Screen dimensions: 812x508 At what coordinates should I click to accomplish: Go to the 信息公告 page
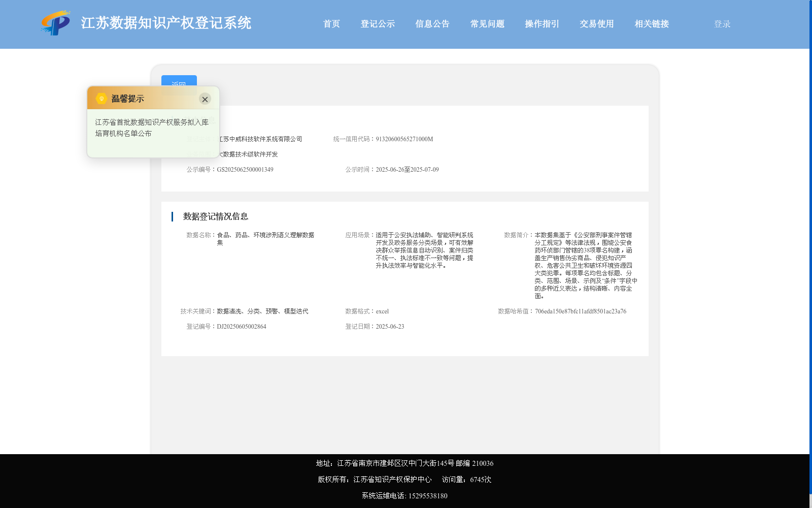point(432,24)
